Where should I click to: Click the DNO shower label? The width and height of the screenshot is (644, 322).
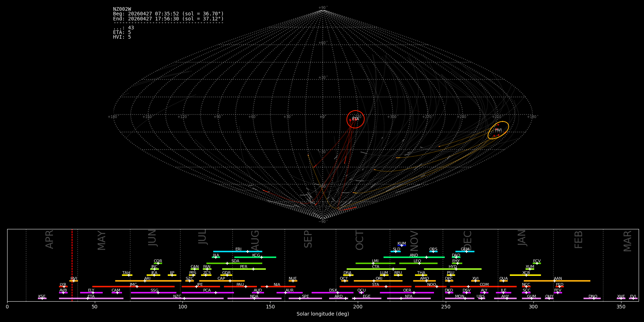593,297
